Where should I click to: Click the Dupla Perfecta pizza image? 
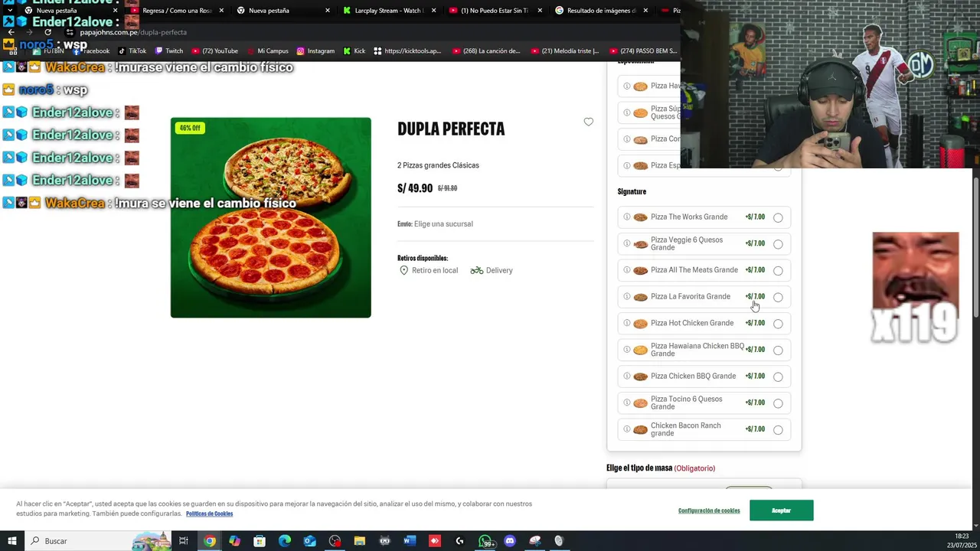coord(270,217)
